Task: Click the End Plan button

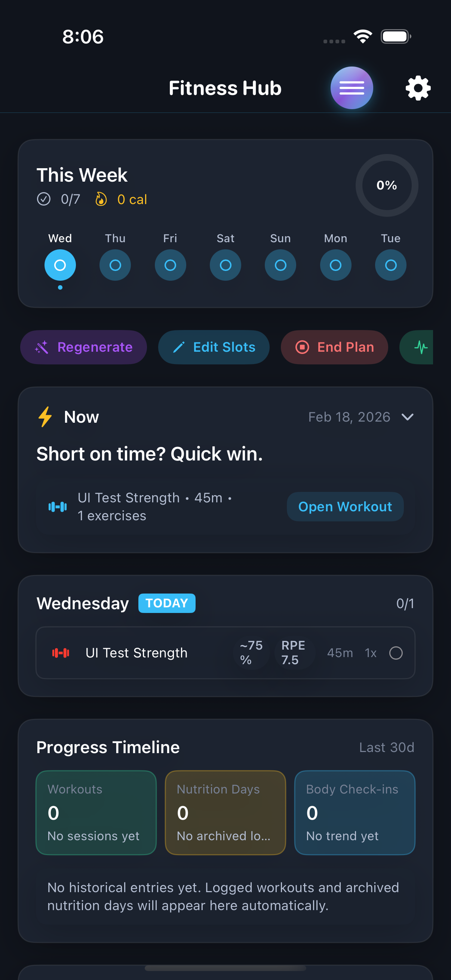Action: (335, 347)
